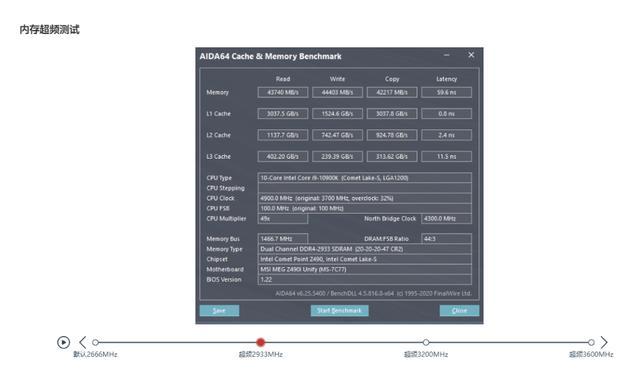Viewport: 640px width, 373px height.
Task: Click L2 Cache Copy value 924.78 GB/s
Action: 392,135
